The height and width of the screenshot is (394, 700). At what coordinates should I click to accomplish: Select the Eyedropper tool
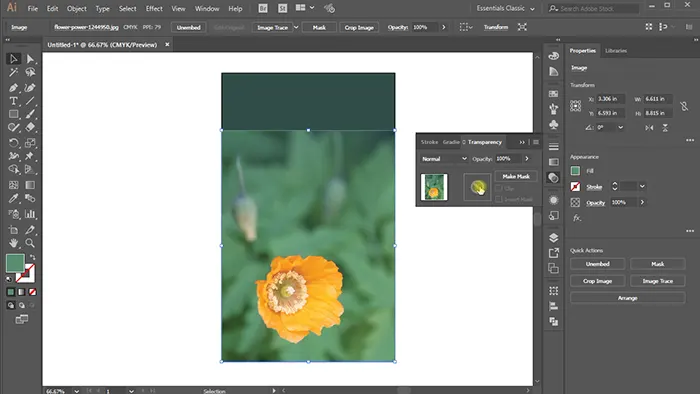[13, 198]
